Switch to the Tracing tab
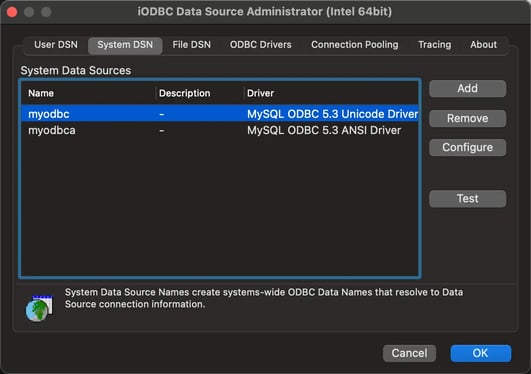 pyautogui.click(x=434, y=45)
